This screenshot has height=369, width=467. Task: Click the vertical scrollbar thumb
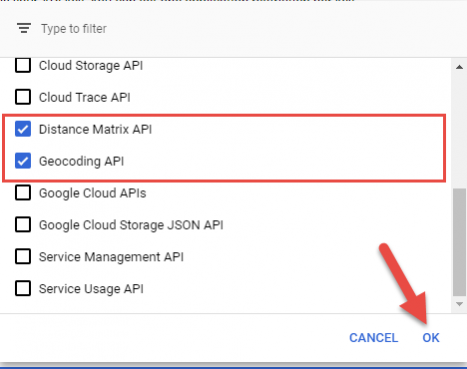tap(459, 242)
